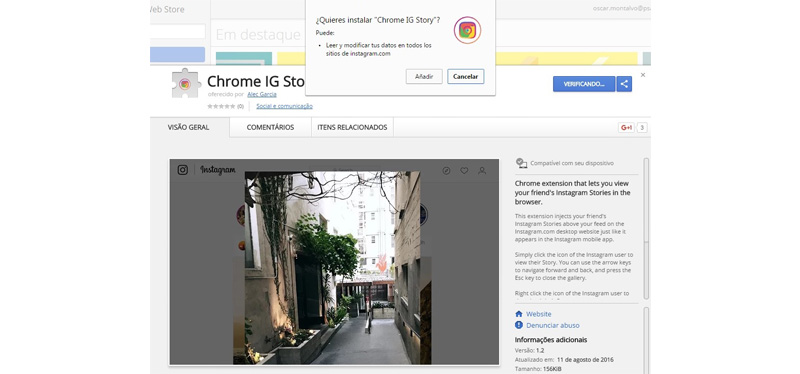Click the puzzle-piece extension icon
This screenshot has width=800, height=374.
(x=186, y=83)
